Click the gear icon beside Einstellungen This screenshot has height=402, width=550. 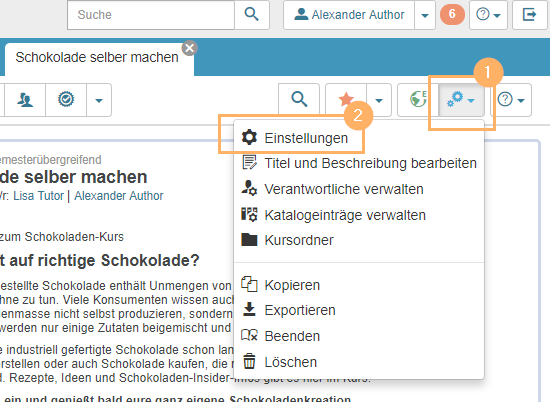coord(249,137)
